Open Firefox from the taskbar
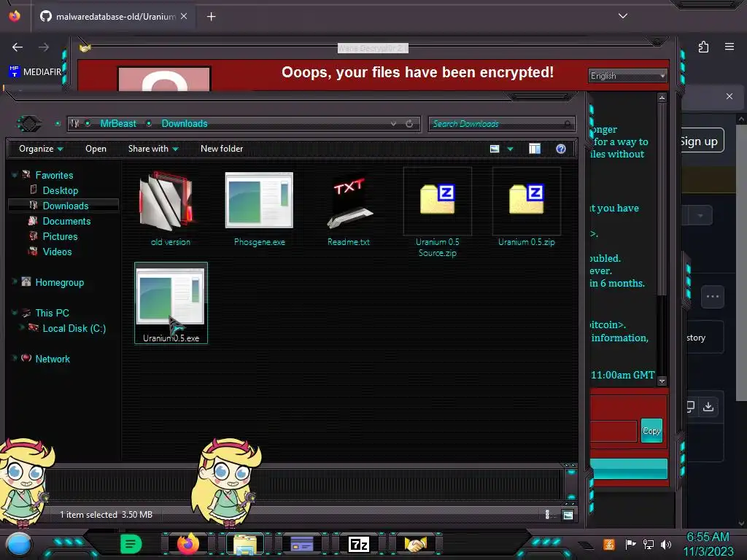This screenshot has width=747, height=560. pyautogui.click(x=188, y=544)
